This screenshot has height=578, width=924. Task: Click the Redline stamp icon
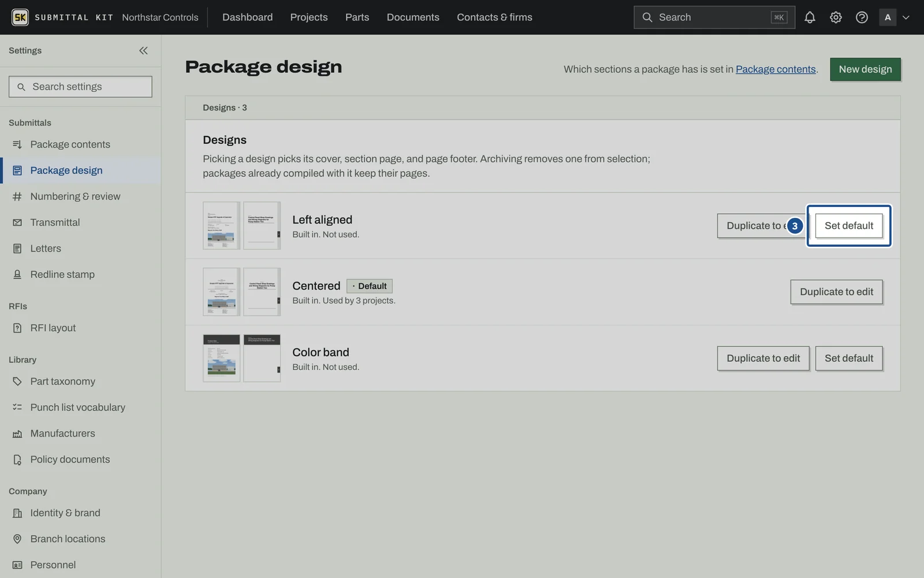17,275
